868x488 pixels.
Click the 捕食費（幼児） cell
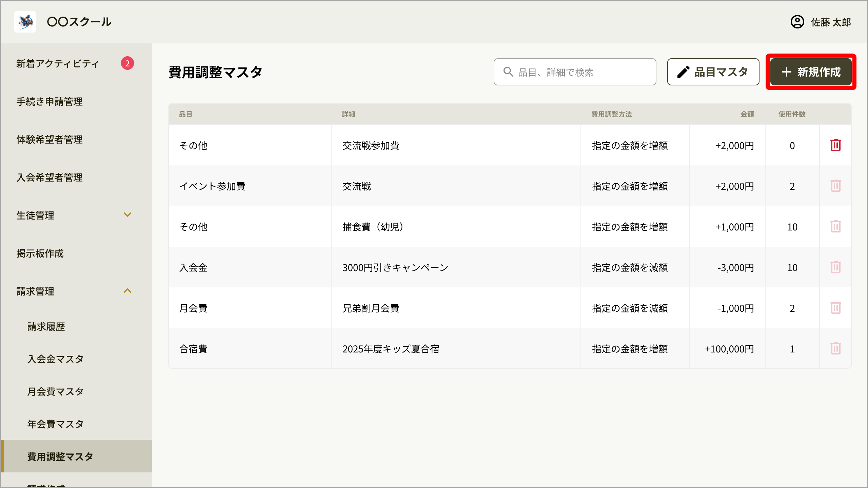pos(456,227)
